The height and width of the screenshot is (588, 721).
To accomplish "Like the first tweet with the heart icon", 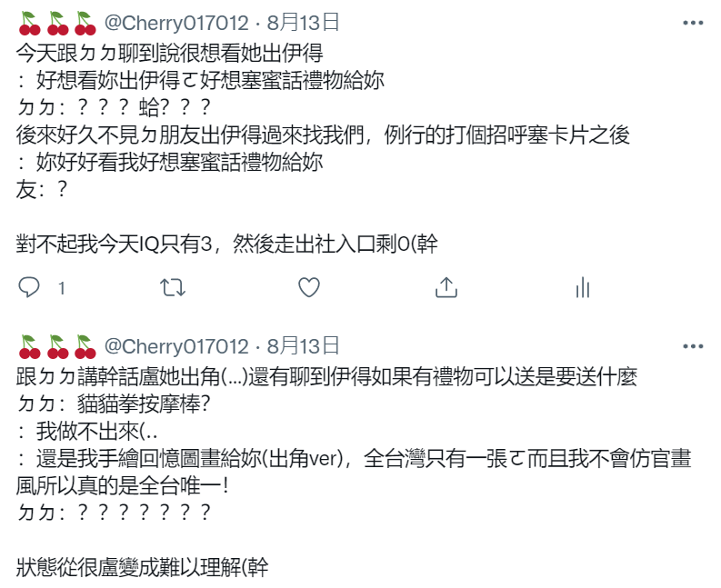I will 309,288.
